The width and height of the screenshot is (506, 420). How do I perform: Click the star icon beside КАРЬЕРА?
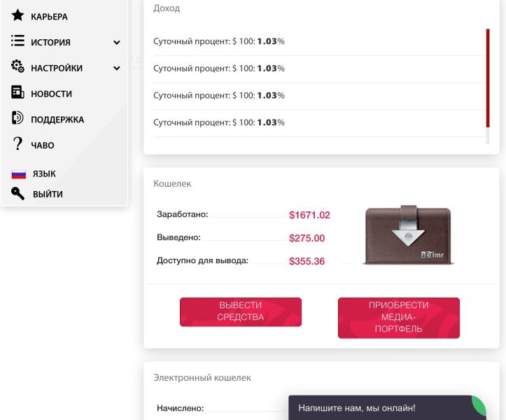click(17, 15)
